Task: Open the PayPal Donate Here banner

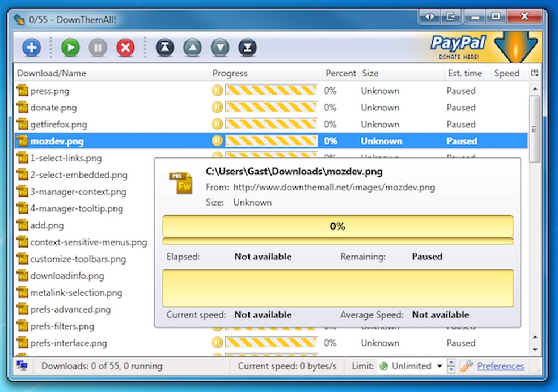Action: pyautogui.click(x=482, y=47)
